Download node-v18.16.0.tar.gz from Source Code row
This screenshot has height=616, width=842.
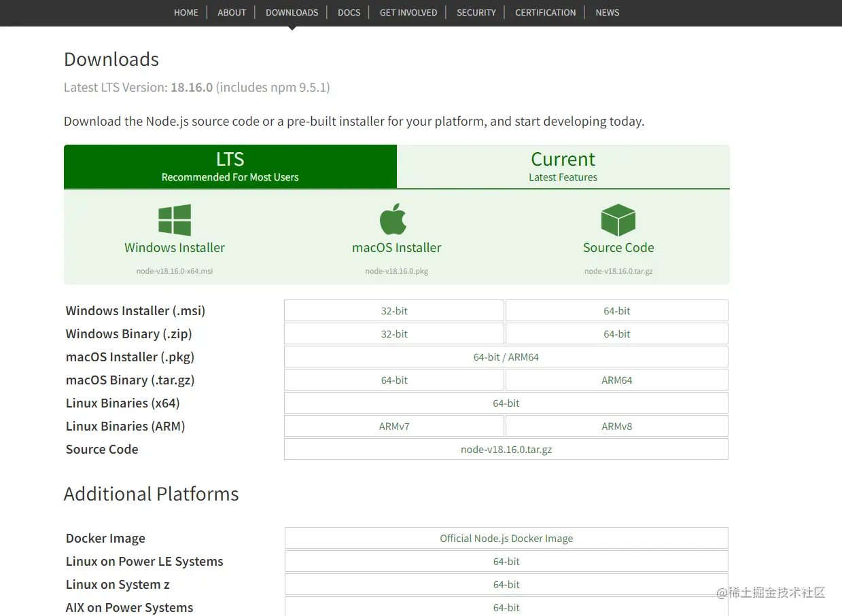pos(506,449)
